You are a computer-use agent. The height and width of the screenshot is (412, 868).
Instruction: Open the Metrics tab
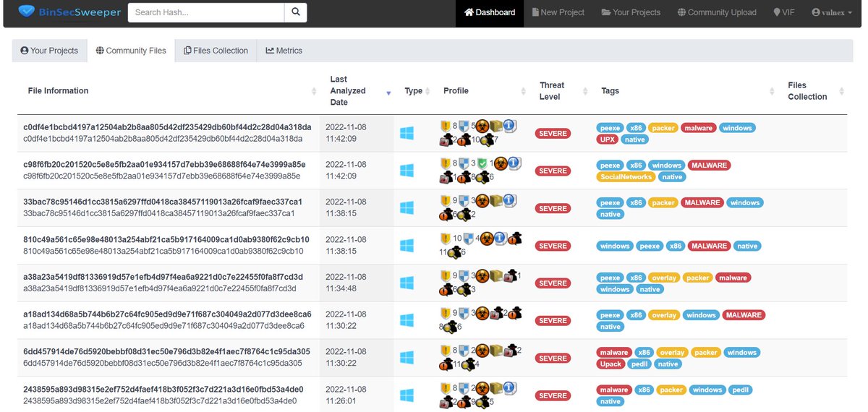coord(284,51)
